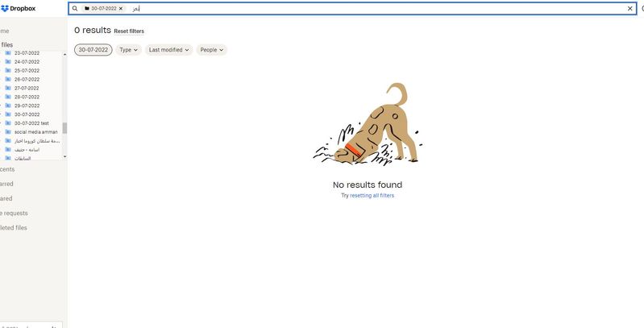644x328 pixels.
Task: Click the folder icon beside social media amman
Action: point(8,132)
